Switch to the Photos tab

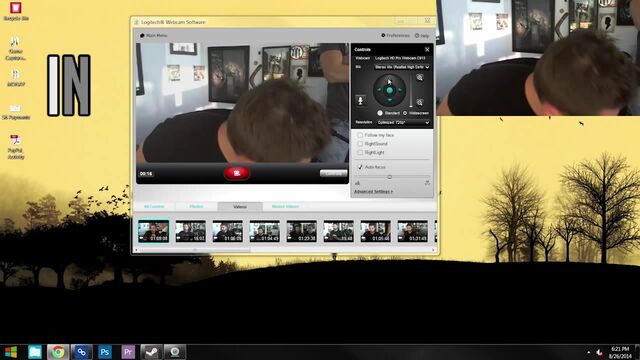196,207
